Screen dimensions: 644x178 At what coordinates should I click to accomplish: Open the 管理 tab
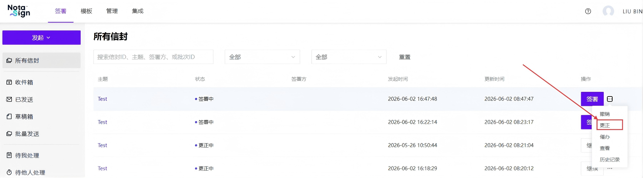click(112, 11)
